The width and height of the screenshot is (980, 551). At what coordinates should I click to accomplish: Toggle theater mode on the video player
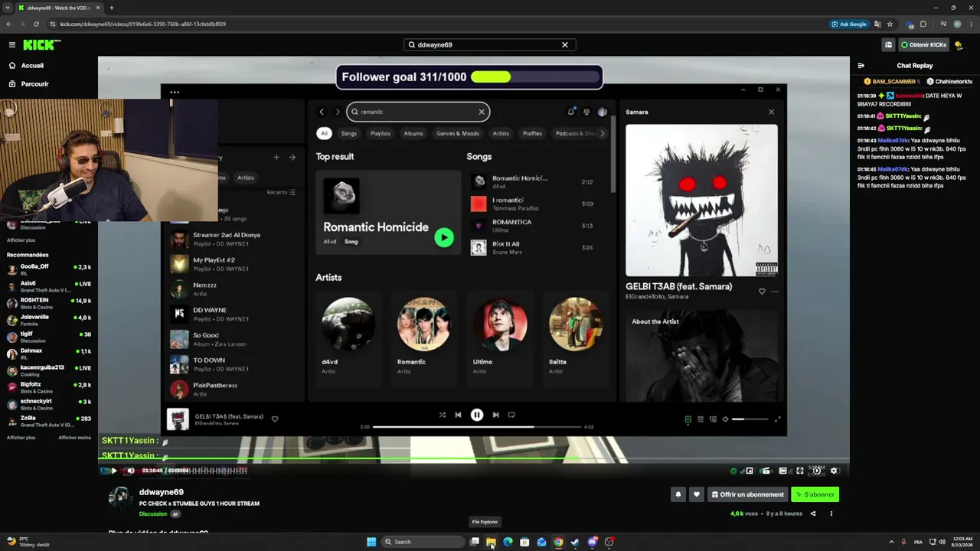(x=782, y=471)
